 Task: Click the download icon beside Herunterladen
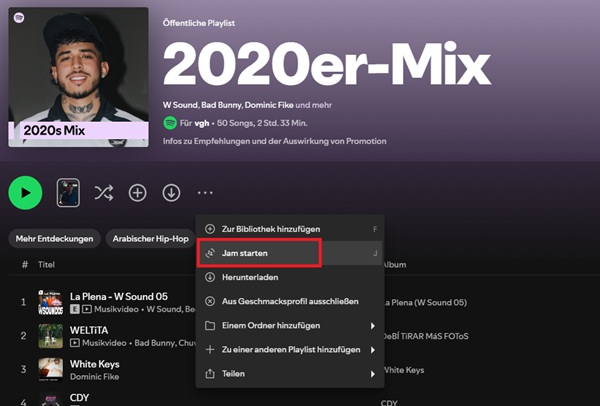click(210, 277)
